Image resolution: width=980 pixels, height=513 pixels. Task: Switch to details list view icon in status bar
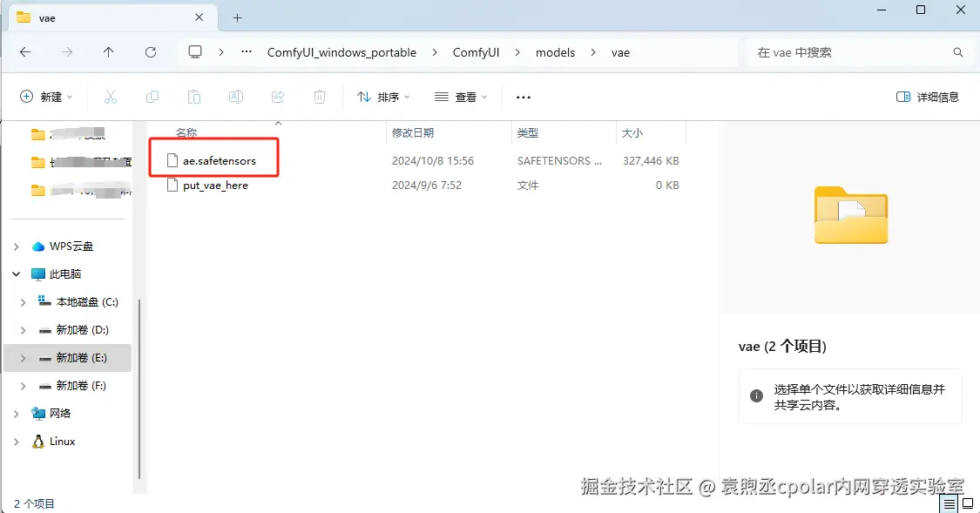tap(949, 503)
